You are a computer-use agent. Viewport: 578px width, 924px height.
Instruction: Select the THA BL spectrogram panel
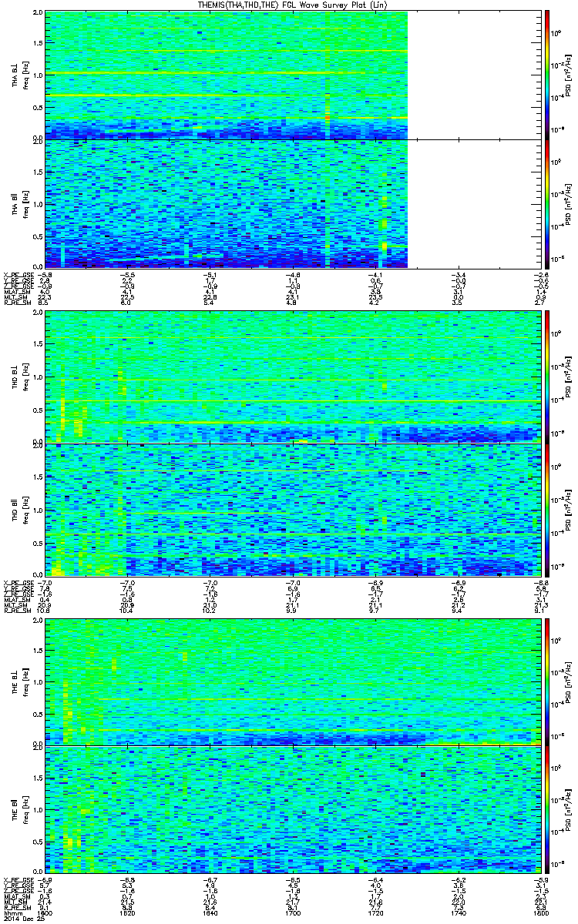[x=292, y=75]
